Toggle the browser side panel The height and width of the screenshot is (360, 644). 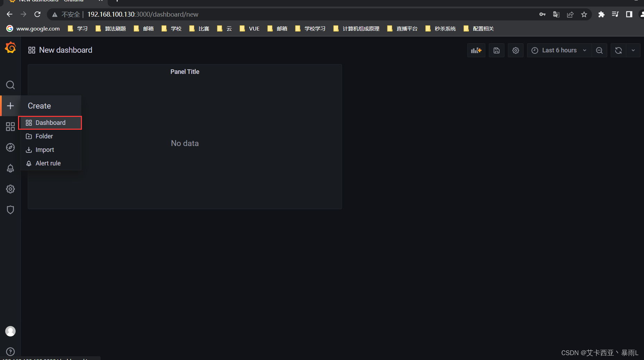pos(629,14)
